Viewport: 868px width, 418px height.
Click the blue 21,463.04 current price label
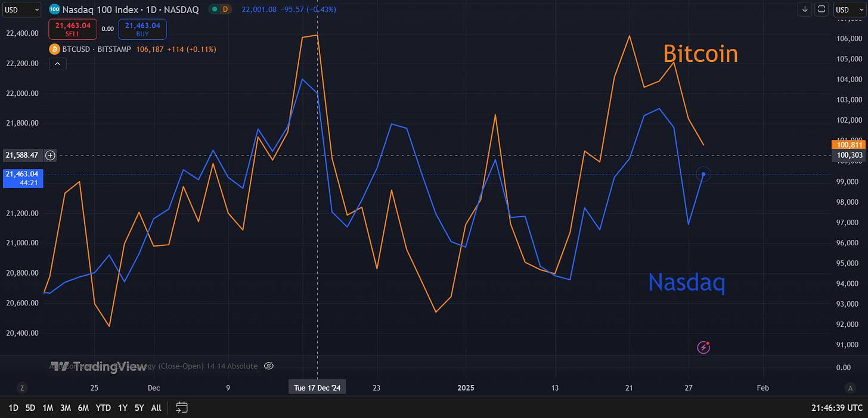tap(22, 178)
